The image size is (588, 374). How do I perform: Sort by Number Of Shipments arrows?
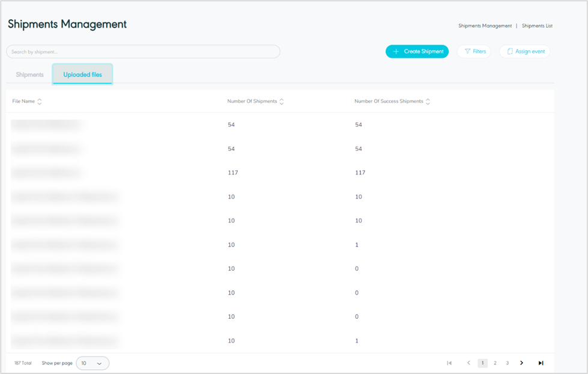[x=282, y=102]
